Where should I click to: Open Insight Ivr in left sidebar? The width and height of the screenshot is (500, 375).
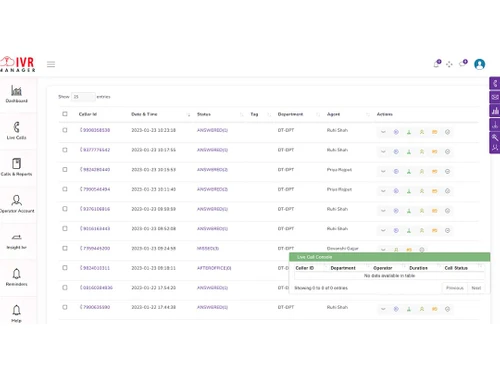[17, 241]
